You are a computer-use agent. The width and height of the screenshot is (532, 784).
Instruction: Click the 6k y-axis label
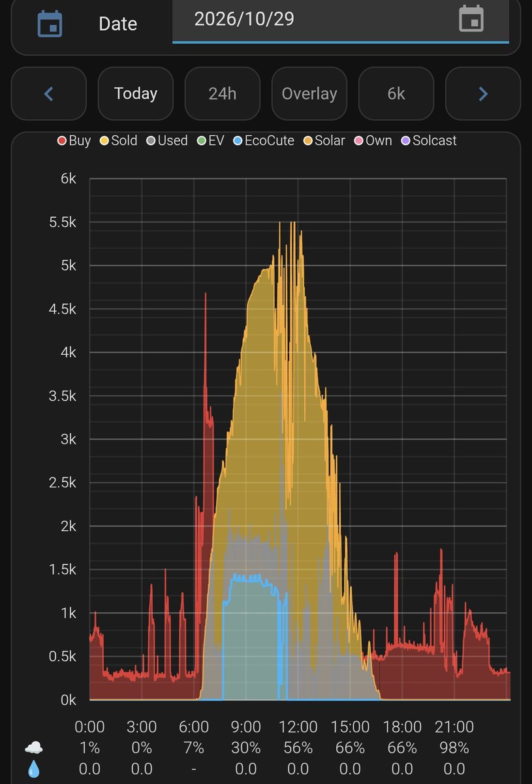pos(67,179)
